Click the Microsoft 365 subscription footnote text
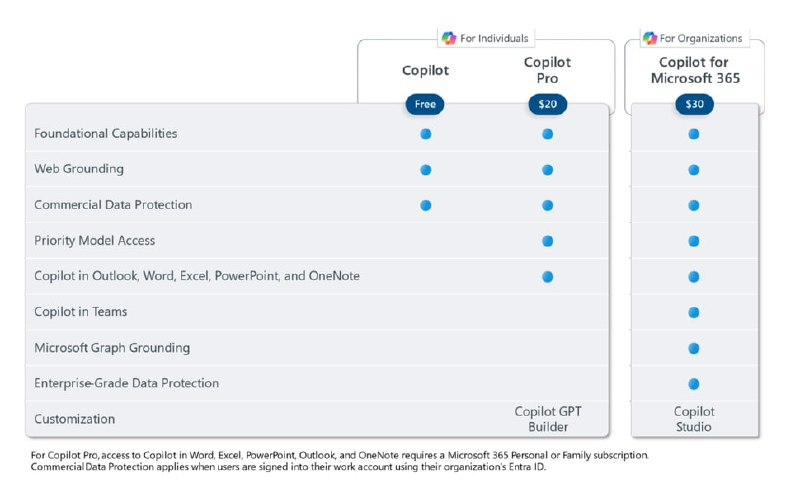The image size is (800, 483). click(340, 455)
